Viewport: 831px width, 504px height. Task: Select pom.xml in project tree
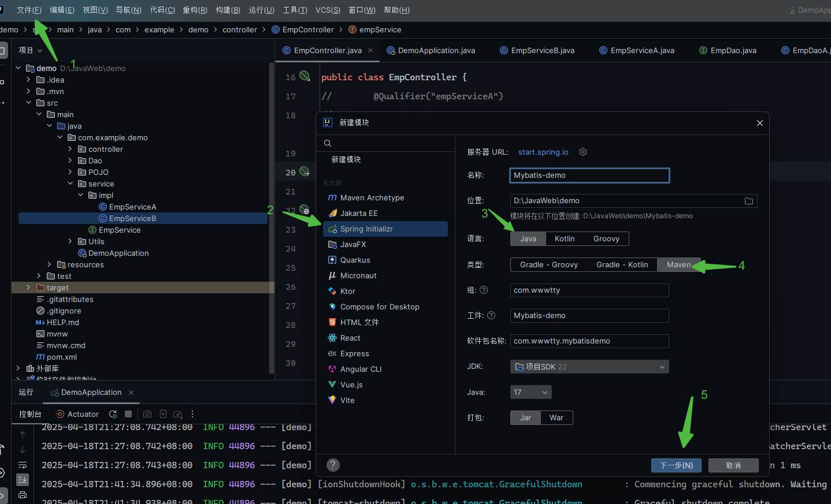(57, 357)
